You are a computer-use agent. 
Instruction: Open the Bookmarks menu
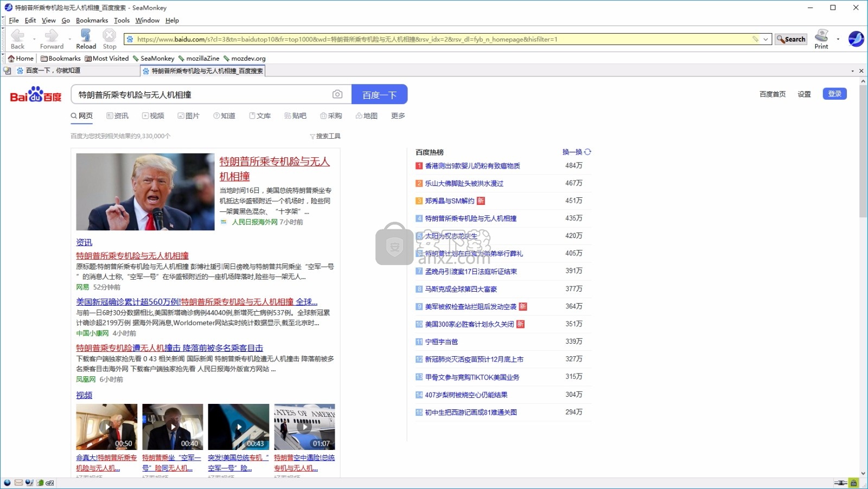(x=92, y=21)
